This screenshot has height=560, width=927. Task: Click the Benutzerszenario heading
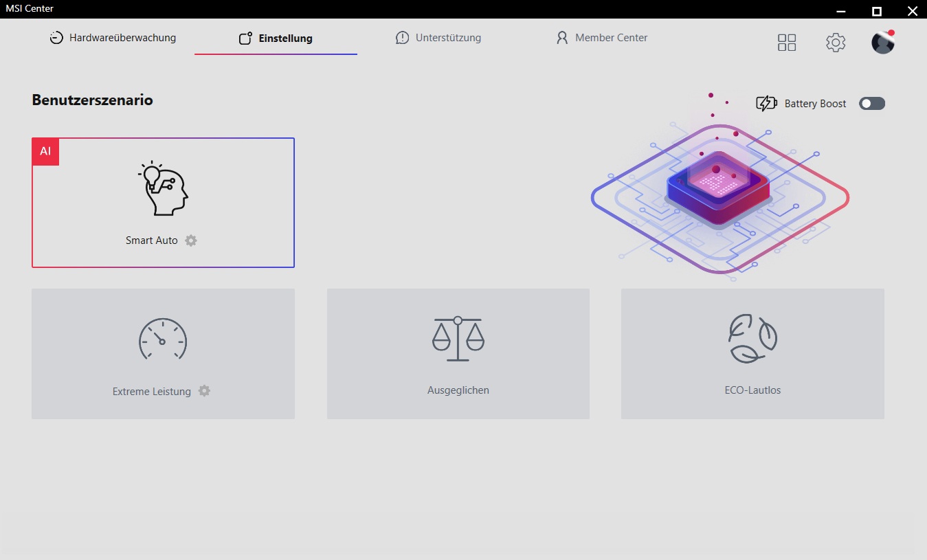92,100
